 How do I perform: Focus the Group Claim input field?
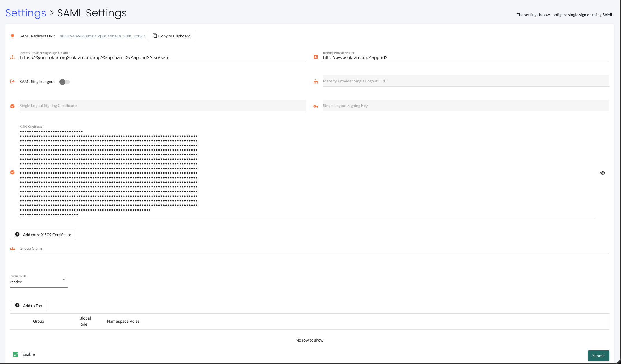coord(314,249)
